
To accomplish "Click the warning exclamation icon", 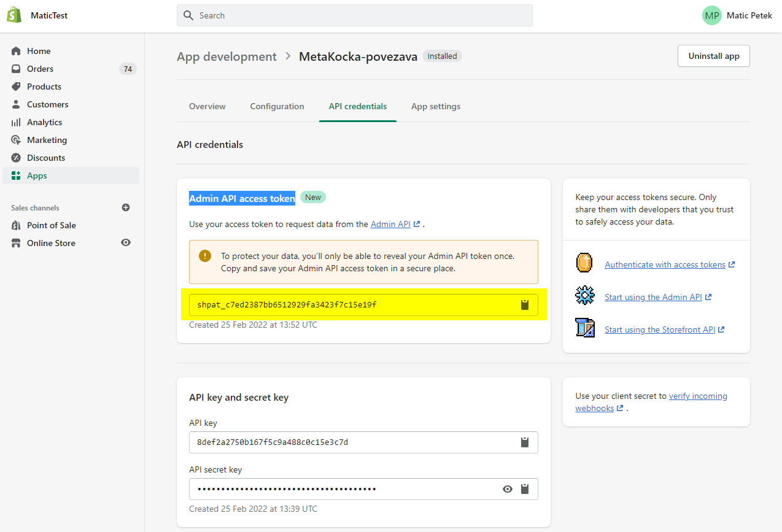I will (x=205, y=256).
